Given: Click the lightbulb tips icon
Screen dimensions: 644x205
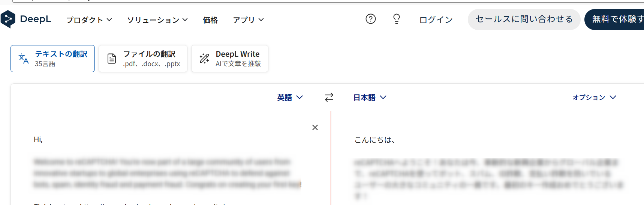Looking at the screenshot, I should 396,19.
